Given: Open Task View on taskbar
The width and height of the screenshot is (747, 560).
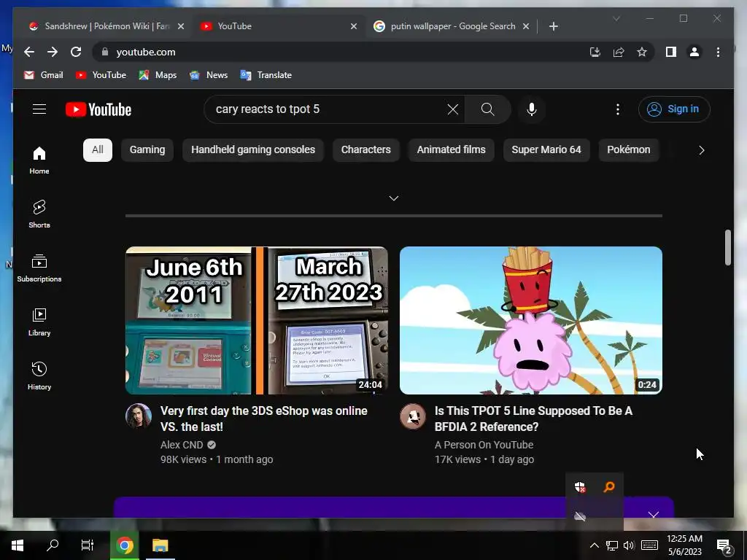Looking at the screenshot, I should tap(88, 545).
